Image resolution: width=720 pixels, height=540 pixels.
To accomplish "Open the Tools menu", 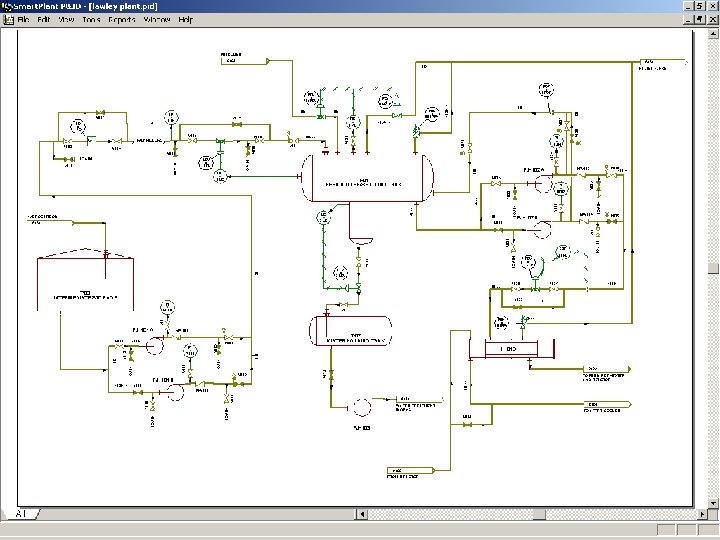I will (x=91, y=20).
